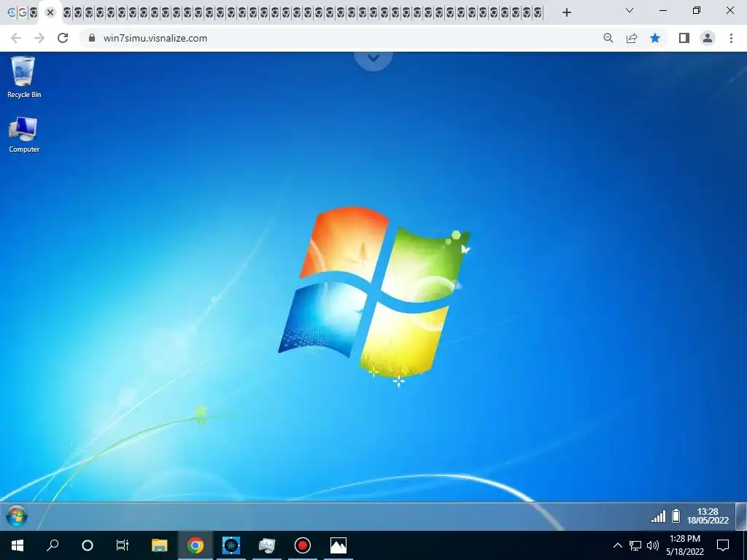Open the Windows 7 Start orb
Viewport: 747px width, 560px height.
17,516
